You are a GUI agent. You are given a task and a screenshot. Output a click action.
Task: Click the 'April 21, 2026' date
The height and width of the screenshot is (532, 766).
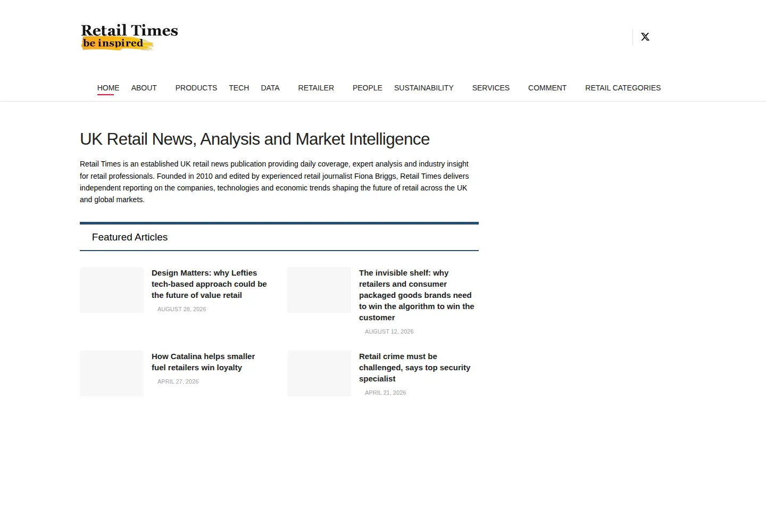(385, 393)
